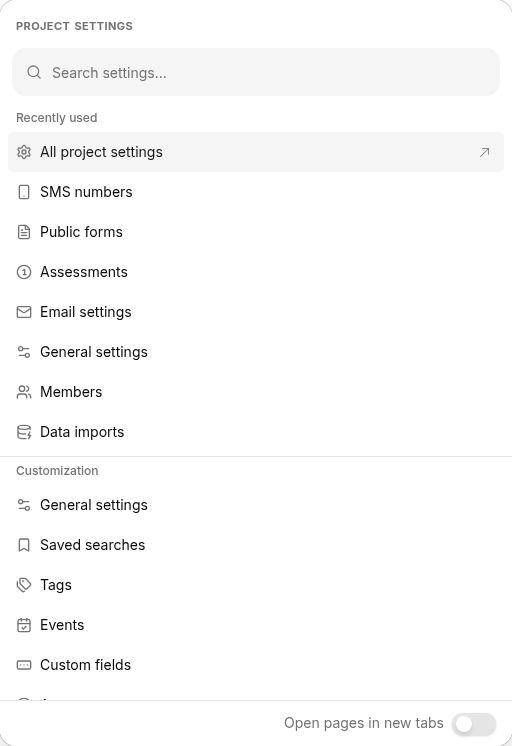Screen dimensions: 512x746
Task: Click the sliders icon beside Customization General settings
Action: [24, 505]
